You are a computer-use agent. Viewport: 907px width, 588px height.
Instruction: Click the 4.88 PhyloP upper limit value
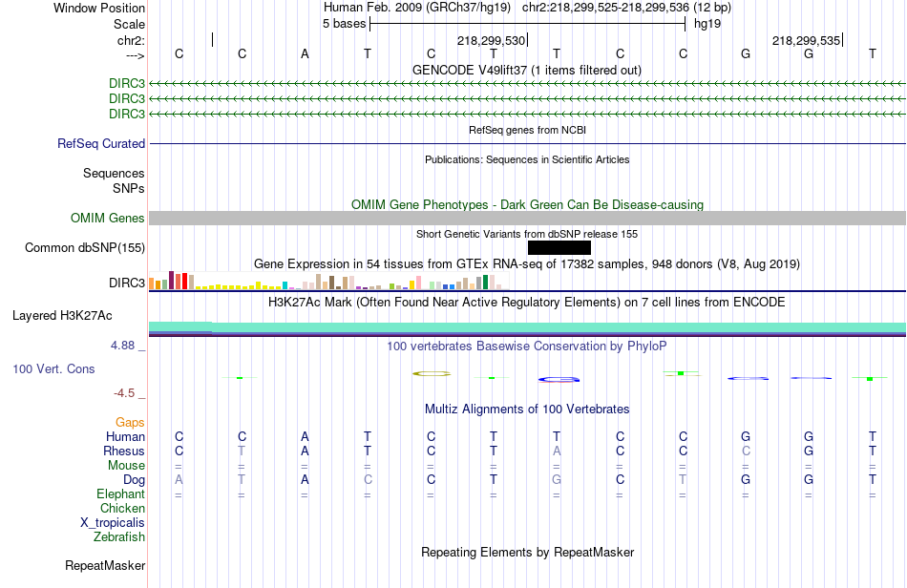pos(122,346)
